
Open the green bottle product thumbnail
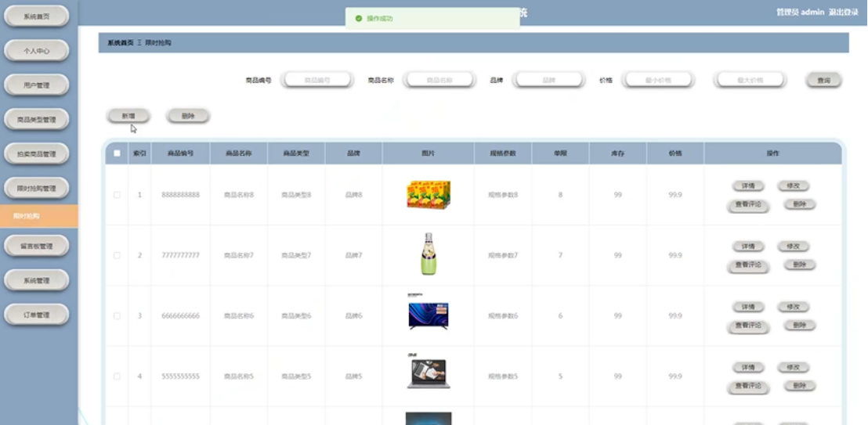coord(429,254)
